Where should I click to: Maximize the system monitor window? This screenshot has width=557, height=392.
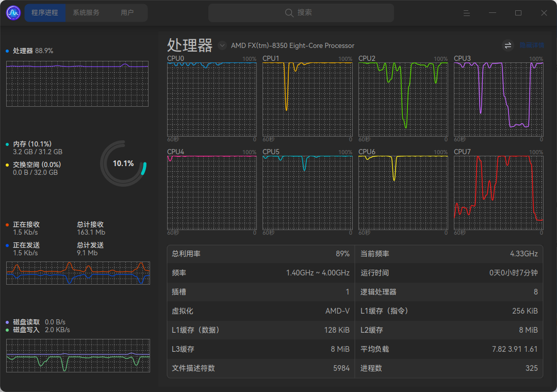[518, 13]
